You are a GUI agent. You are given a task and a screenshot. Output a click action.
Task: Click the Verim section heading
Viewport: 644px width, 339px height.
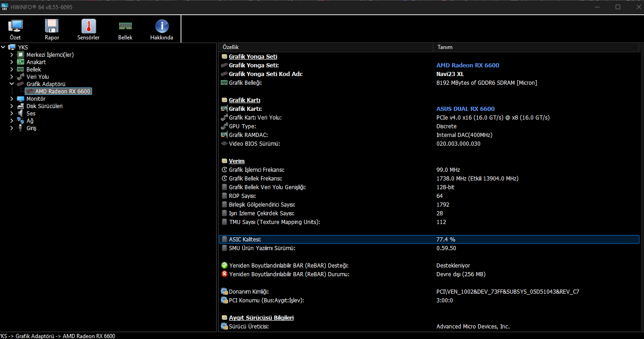coord(237,161)
